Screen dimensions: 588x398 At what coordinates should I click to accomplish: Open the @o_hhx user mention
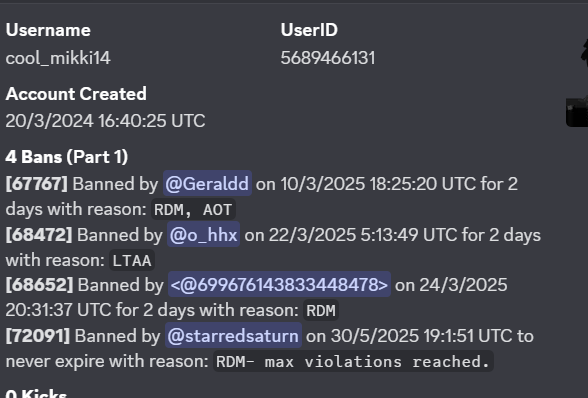pyautogui.click(x=203, y=235)
